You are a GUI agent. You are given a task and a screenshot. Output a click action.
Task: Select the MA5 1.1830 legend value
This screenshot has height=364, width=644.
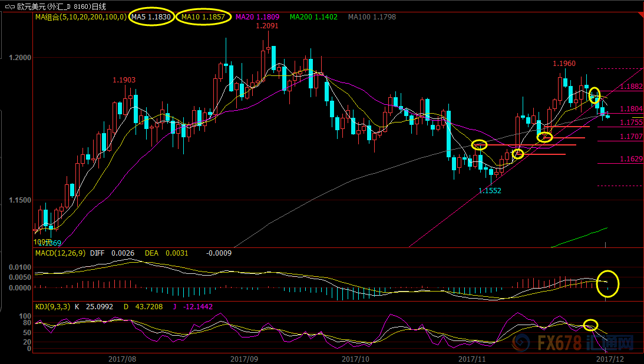pos(151,17)
